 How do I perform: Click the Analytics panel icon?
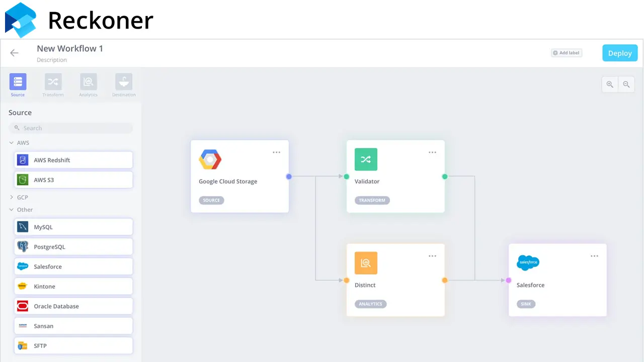coord(88,82)
